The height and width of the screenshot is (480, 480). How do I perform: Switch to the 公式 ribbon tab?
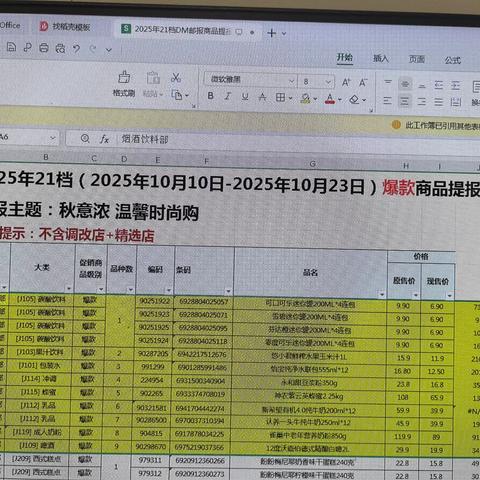(x=453, y=60)
